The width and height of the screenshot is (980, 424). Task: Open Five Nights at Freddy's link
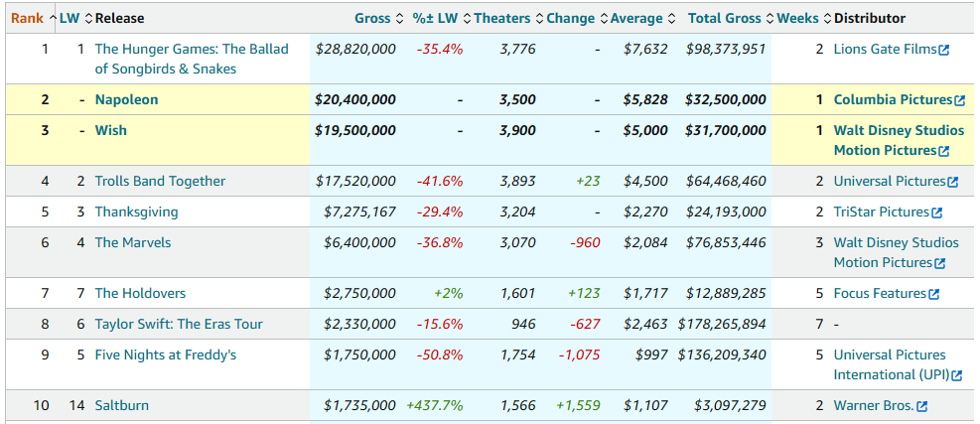coord(165,354)
